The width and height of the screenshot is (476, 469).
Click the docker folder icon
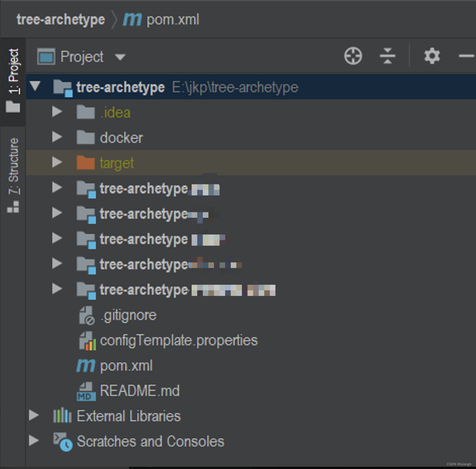(x=85, y=137)
